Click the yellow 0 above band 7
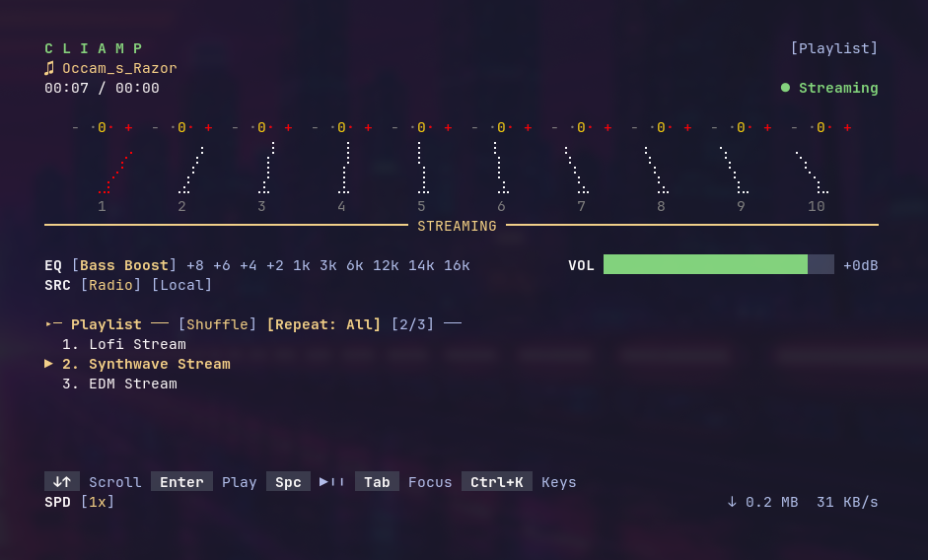Screen dimensions: 928x560 [581, 127]
